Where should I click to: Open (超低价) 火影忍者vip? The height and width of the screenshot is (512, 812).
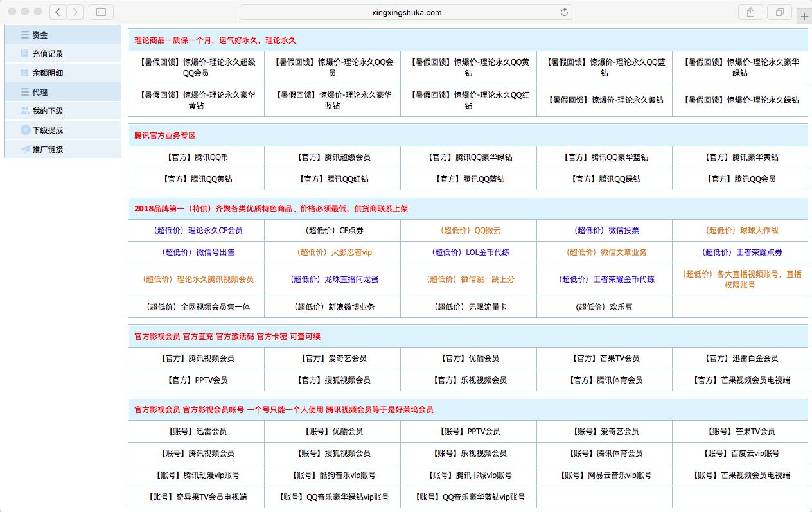point(332,252)
